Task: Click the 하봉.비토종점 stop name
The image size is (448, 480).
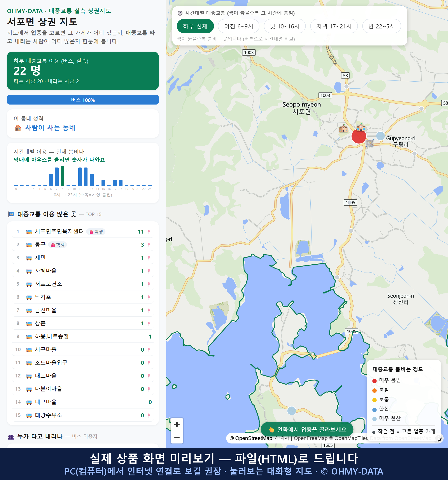Action: pyautogui.click(x=52, y=336)
